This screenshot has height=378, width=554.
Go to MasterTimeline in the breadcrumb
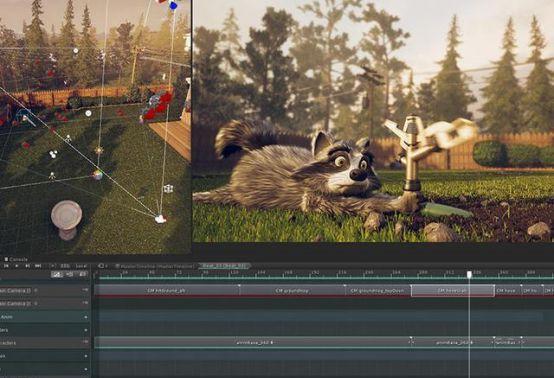click(x=157, y=266)
